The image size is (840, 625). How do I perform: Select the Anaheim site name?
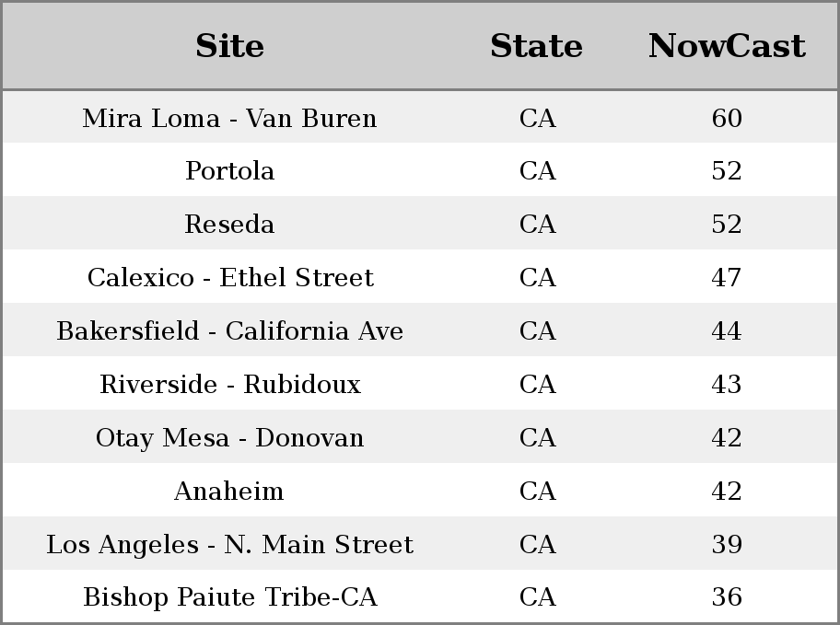(230, 491)
